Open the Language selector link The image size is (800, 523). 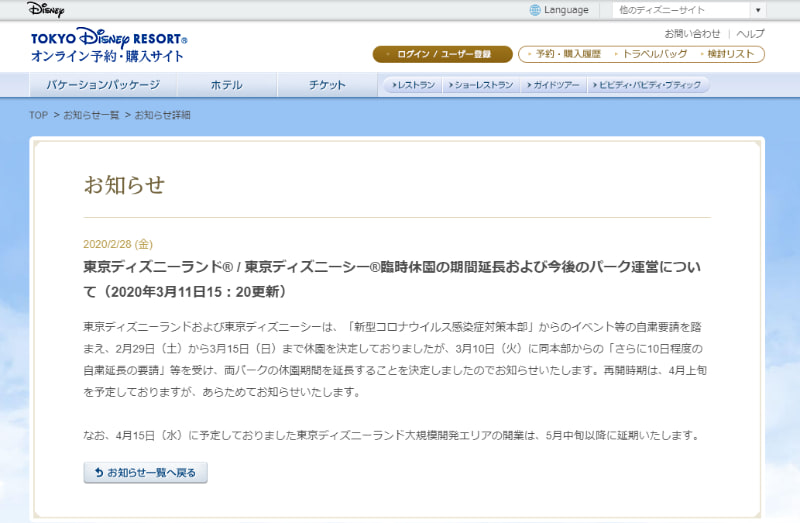pos(566,10)
